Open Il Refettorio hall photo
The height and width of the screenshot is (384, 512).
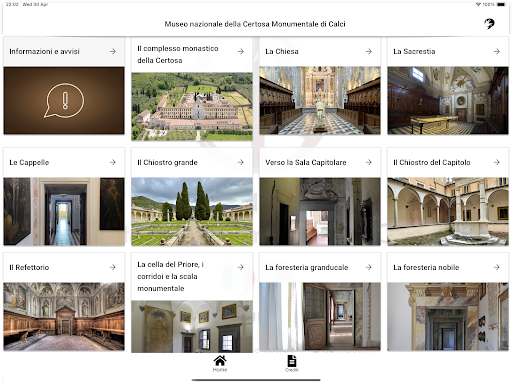coord(64,317)
